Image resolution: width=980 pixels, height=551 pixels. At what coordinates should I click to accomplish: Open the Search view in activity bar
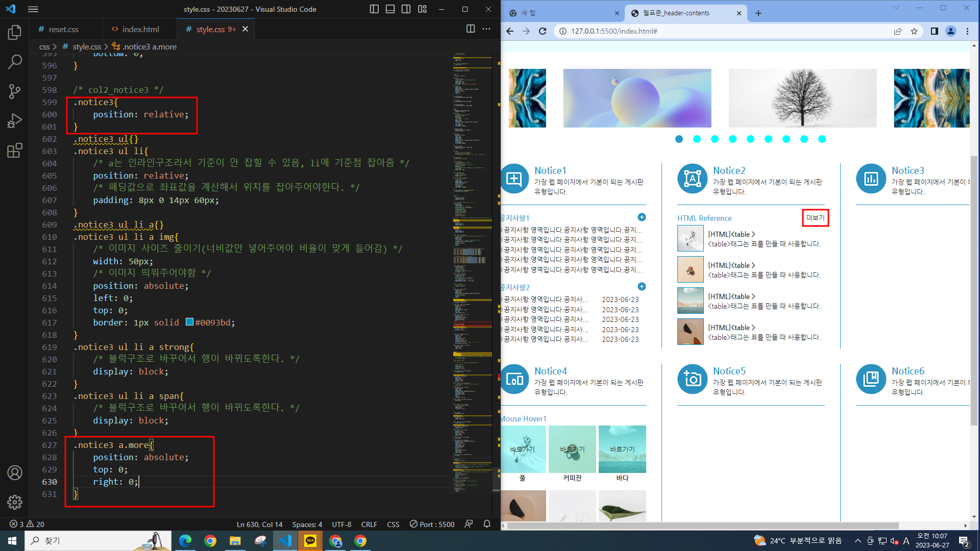[x=15, y=62]
